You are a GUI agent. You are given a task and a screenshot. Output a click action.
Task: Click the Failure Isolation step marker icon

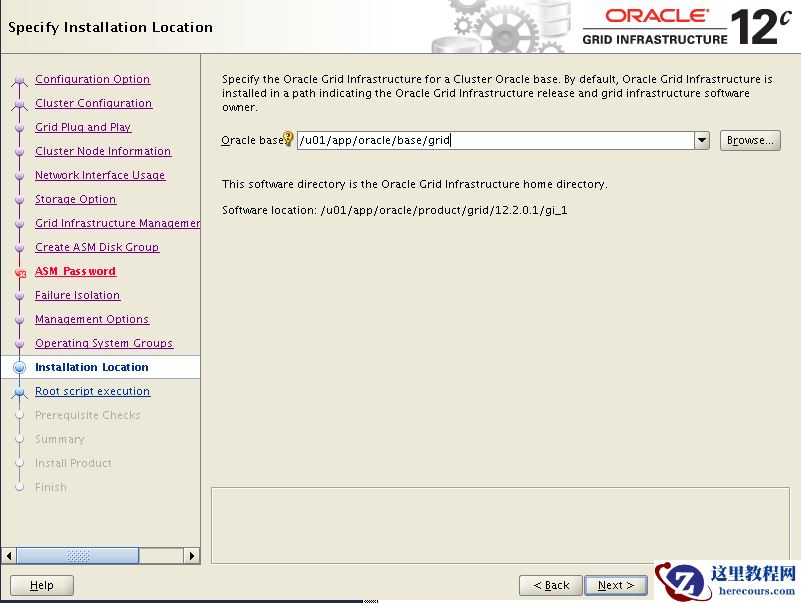pos(19,296)
